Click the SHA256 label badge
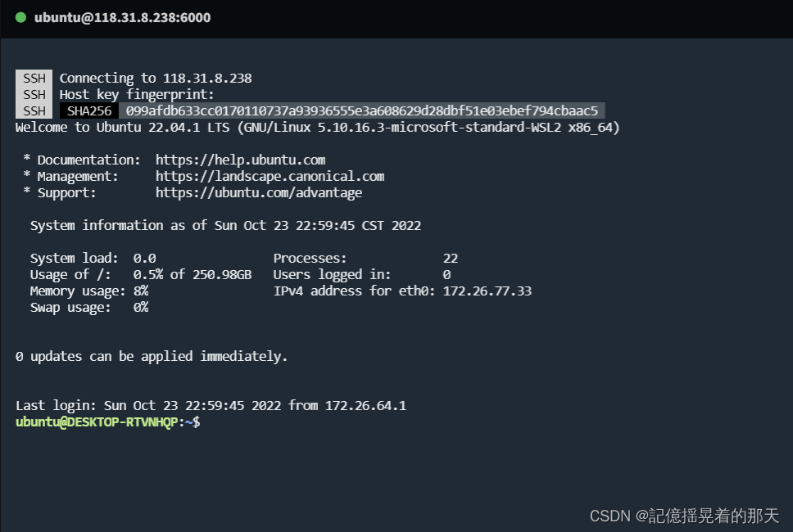The image size is (793, 532). pyautogui.click(x=89, y=111)
